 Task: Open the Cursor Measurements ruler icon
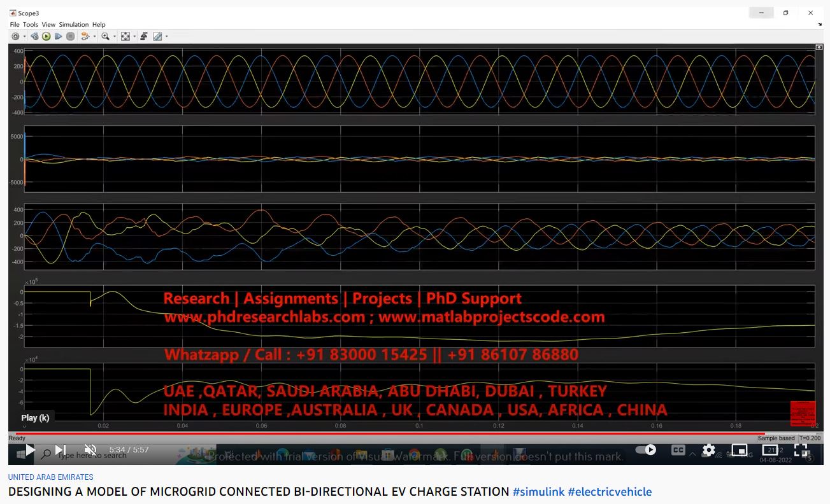pyautogui.click(x=157, y=36)
